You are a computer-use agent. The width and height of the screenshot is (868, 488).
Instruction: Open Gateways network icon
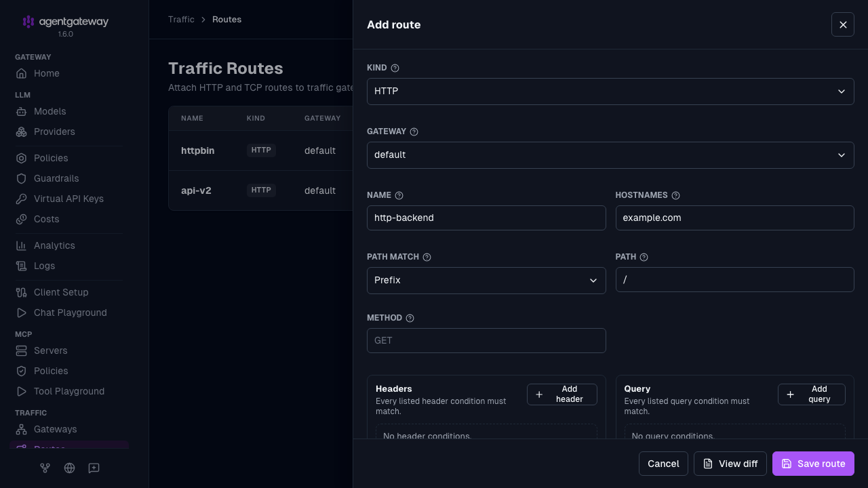click(x=22, y=429)
